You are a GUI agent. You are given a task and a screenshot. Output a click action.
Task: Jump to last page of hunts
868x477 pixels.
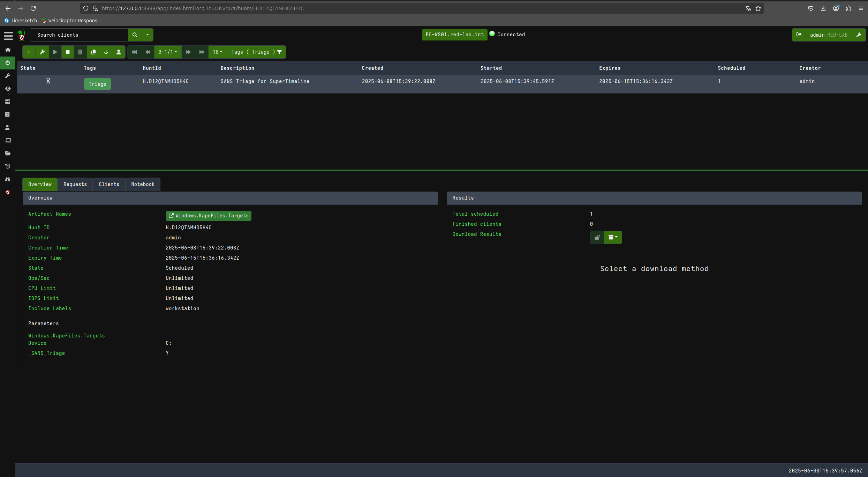(202, 52)
